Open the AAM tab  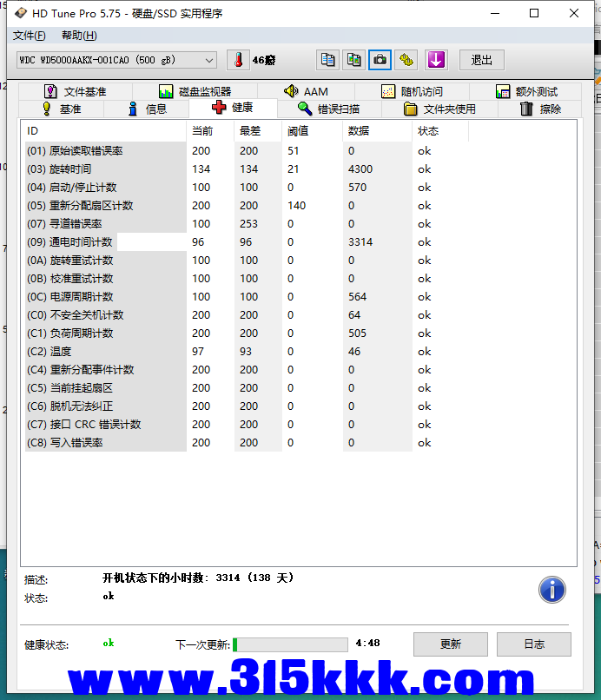coord(306,91)
